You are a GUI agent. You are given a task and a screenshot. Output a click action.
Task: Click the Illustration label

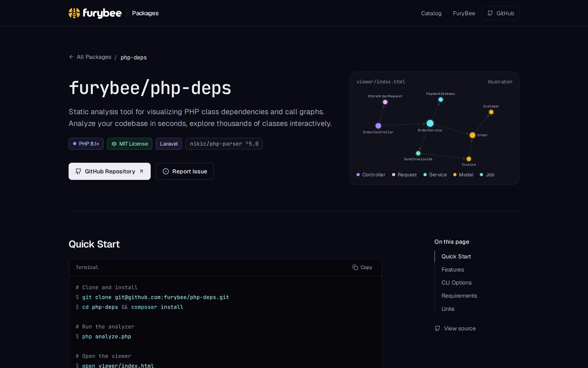tap(500, 82)
